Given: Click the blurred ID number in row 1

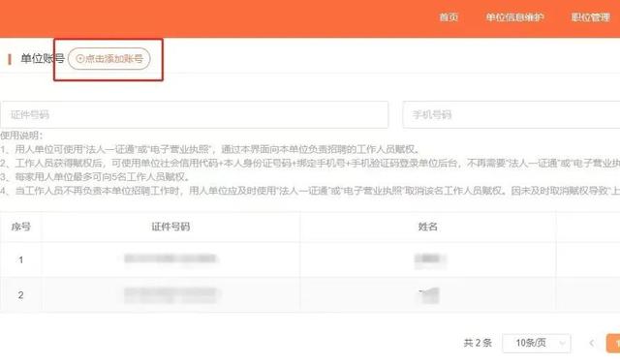Looking at the screenshot, I should tap(170, 258).
